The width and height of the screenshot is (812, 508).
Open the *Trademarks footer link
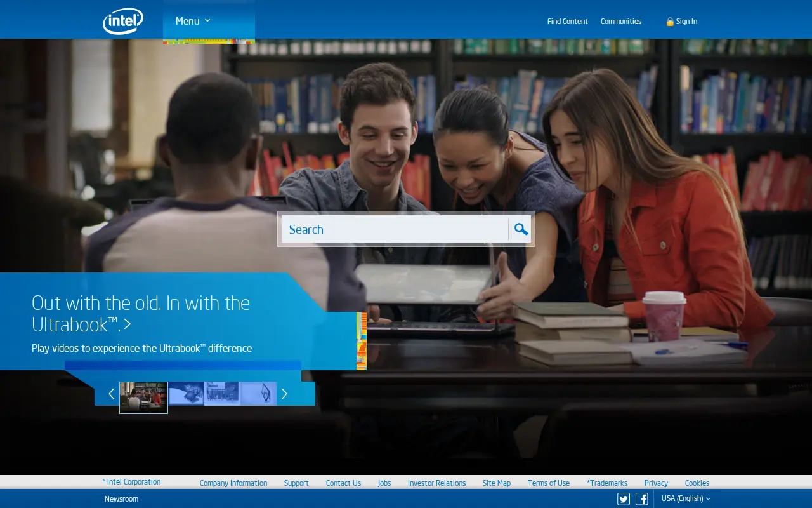(x=607, y=483)
